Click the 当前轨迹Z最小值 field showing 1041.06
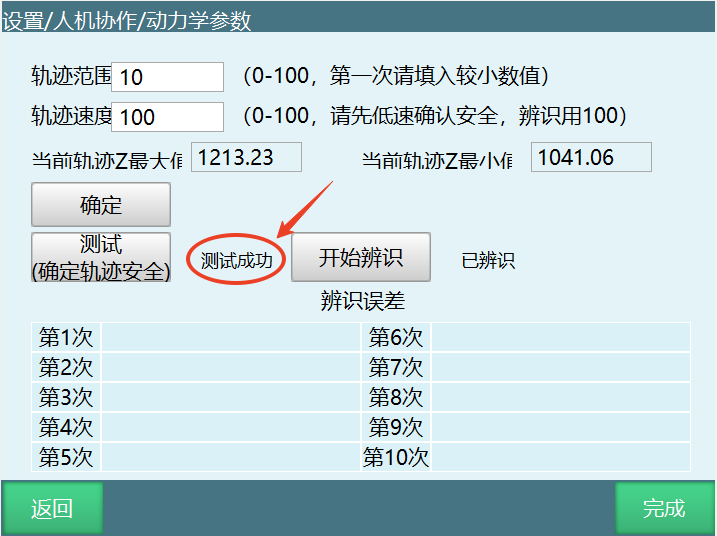The width and height of the screenshot is (717, 536). pyautogui.click(x=591, y=158)
